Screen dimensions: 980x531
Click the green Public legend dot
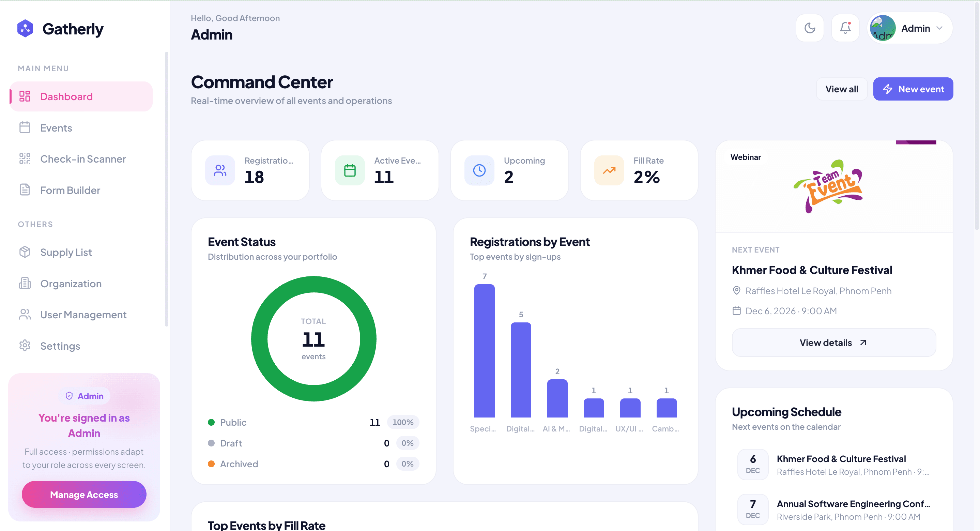tap(211, 422)
